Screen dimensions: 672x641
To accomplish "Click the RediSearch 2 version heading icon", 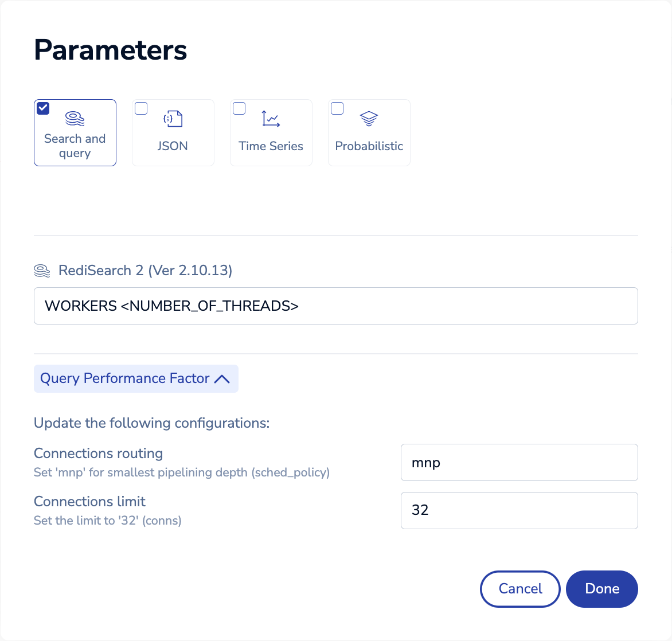I will click(42, 271).
